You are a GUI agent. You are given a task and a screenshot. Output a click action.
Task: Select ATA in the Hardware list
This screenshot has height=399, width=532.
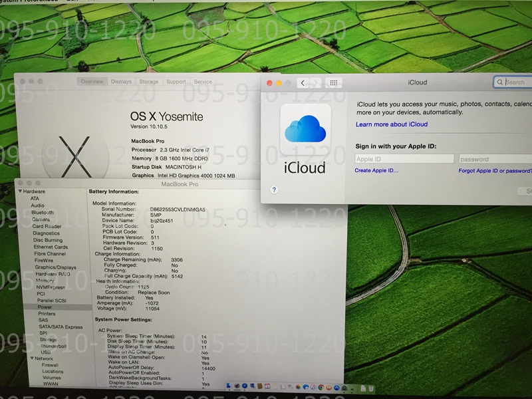pyautogui.click(x=35, y=198)
